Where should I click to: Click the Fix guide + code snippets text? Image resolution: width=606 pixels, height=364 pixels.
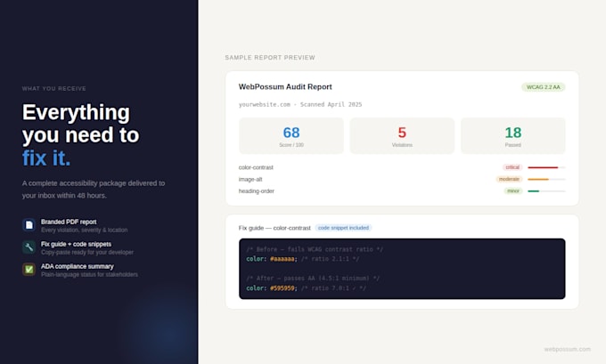[76, 245]
